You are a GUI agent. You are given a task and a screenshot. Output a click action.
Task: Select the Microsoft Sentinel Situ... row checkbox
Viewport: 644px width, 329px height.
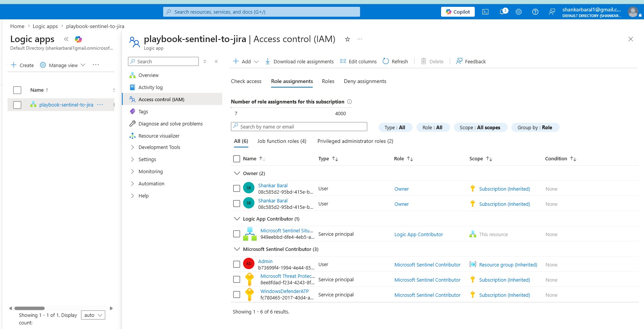237,234
